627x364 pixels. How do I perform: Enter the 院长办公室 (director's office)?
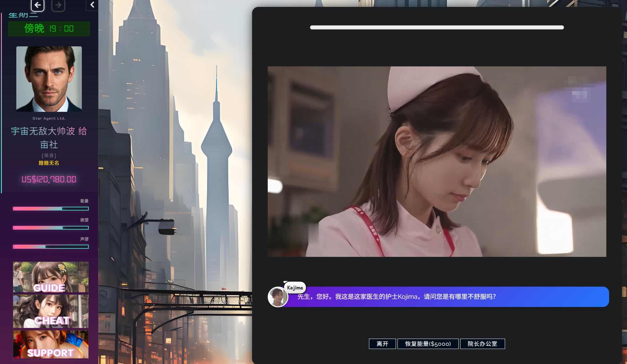482,344
